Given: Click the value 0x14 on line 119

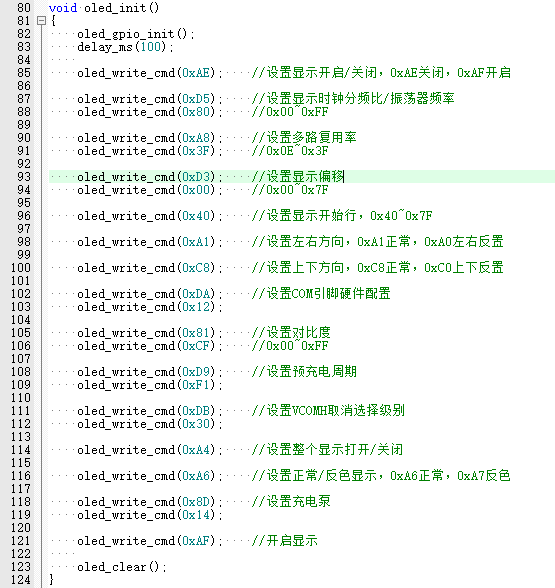Looking at the screenshot, I should [196, 515].
